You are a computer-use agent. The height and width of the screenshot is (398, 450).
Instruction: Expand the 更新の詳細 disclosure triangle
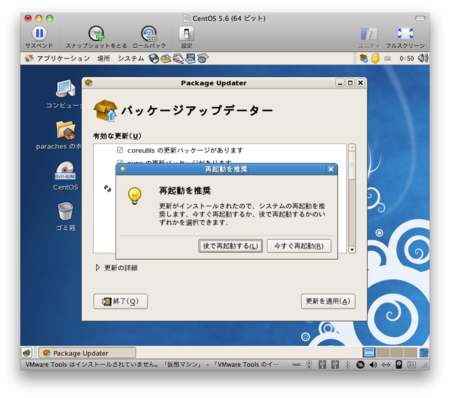(98, 267)
